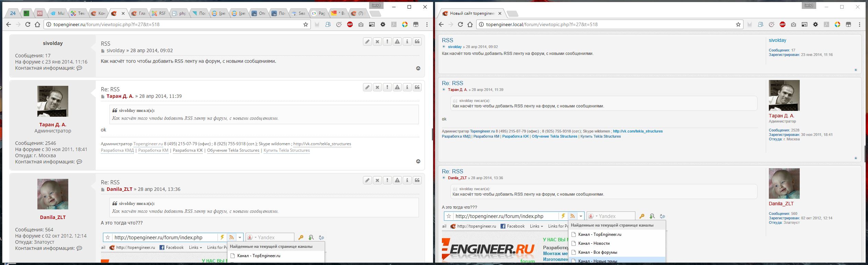Viewport: 868px width, 265px height.
Task: Expand sivolday's Контактная информация bubble
Action: pos(79,68)
